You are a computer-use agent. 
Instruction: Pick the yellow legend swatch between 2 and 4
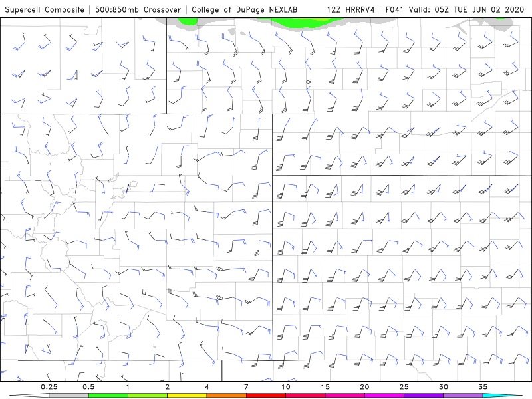[x=187, y=396]
